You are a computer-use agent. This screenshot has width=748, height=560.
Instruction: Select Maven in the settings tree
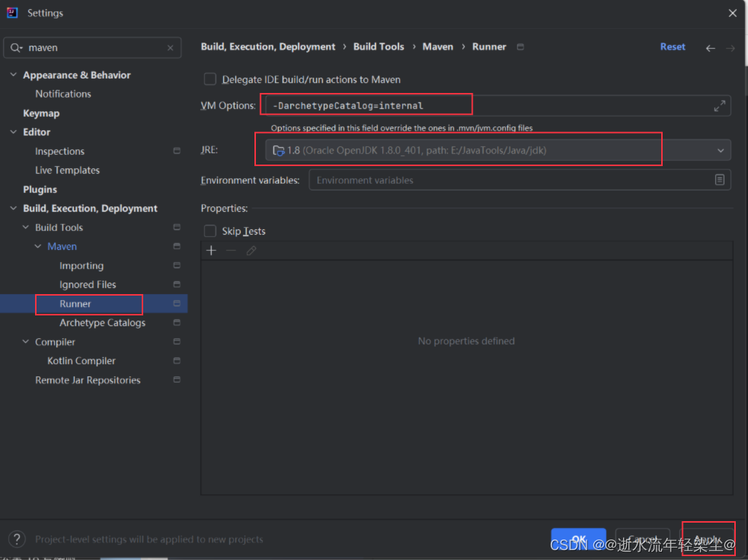click(62, 247)
